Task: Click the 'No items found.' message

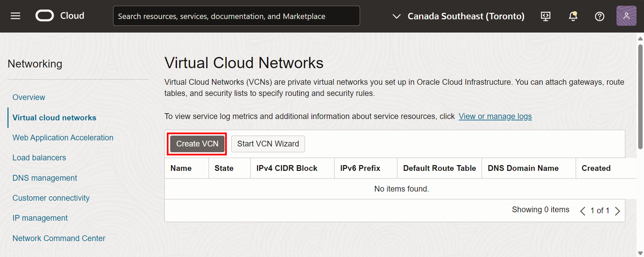Action: tap(401, 189)
